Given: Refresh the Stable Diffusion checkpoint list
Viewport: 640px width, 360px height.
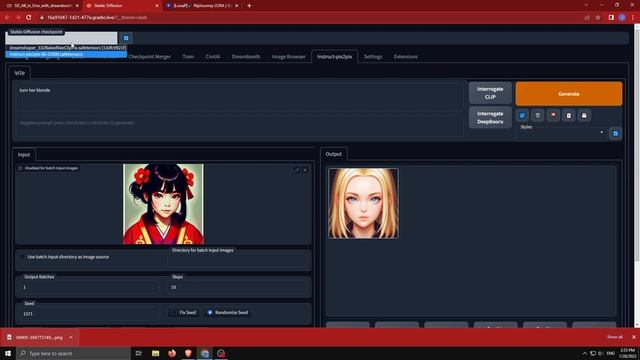Looking at the screenshot, I should click(x=126, y=38).
